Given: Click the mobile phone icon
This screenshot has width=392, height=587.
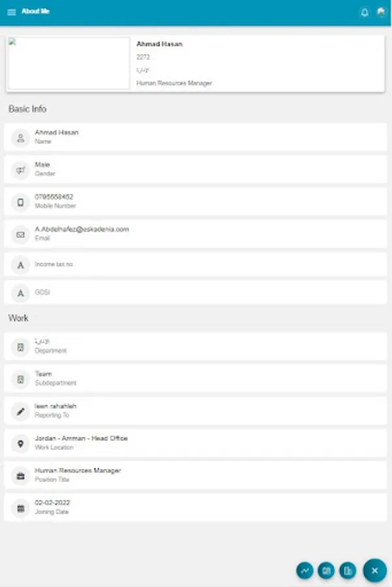Looking at the screenshot, I should tap(21, 202).
